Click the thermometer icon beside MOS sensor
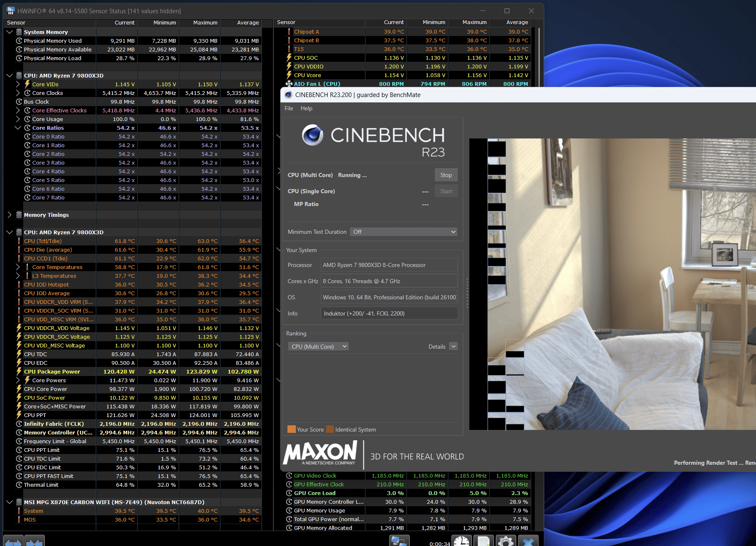The height and width of the screenshot is (546, 756). coord(19,519)
